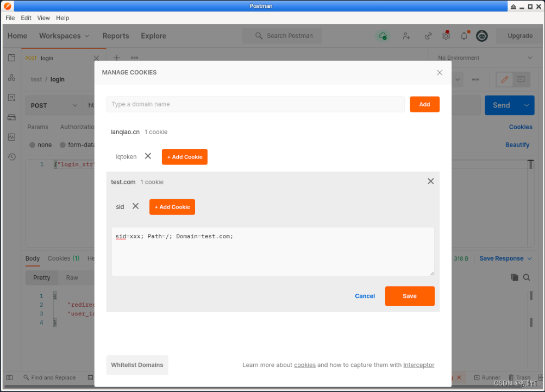This screenshot has width=545, height=392.
Task: Open the comments icon
Action: point(521,79)
